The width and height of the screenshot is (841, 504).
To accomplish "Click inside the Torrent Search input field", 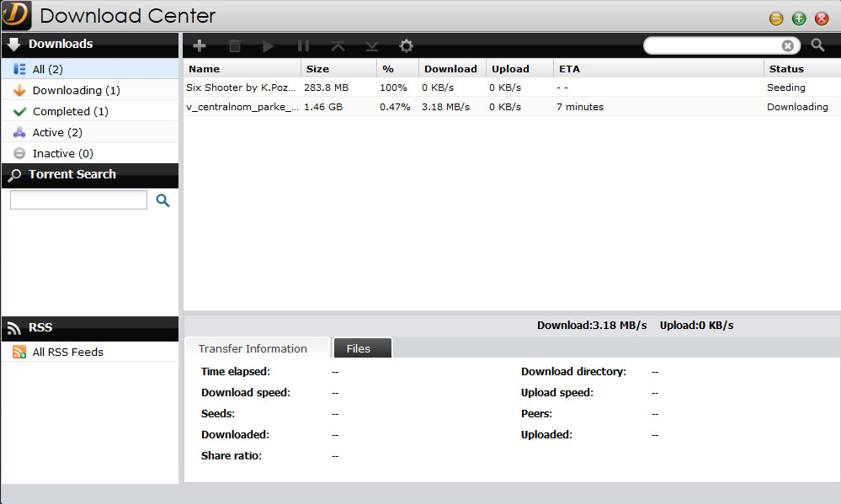I will point(78,200).
